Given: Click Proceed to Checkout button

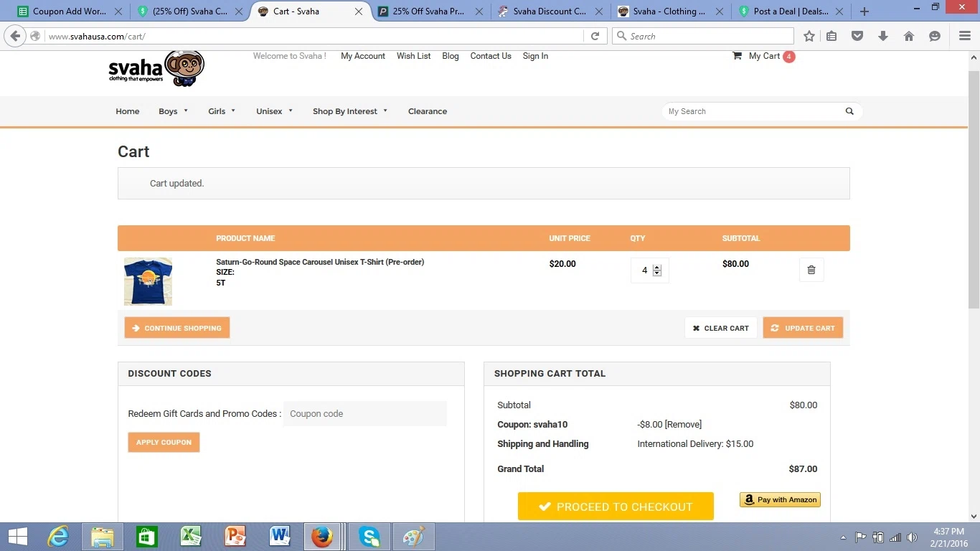Looking at the screenshot, I should [616, 506].
